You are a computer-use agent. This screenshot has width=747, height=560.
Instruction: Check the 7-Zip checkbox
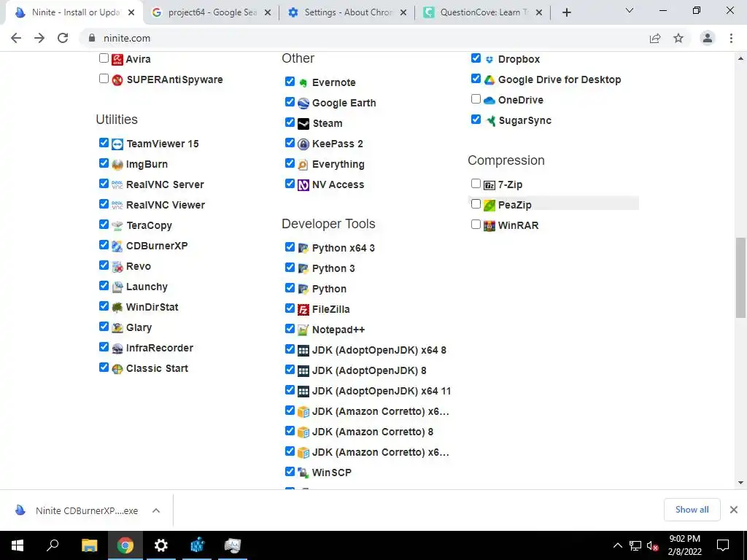pyautogui.click(x=476, y=183)
